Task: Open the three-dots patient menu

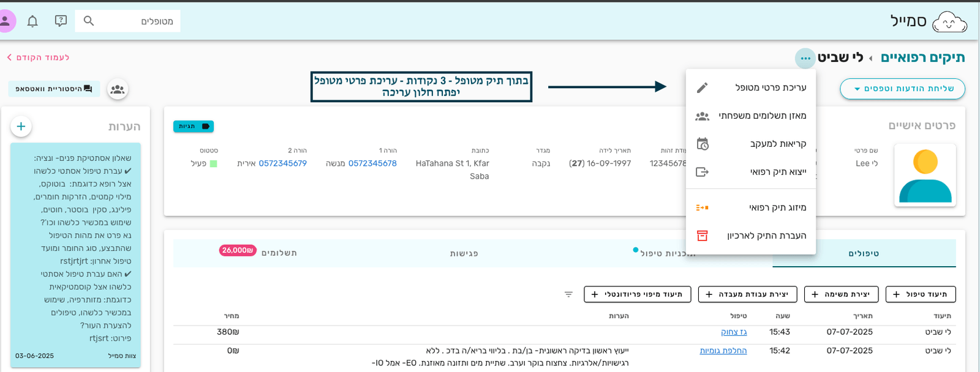Action: tap(805, 58)
